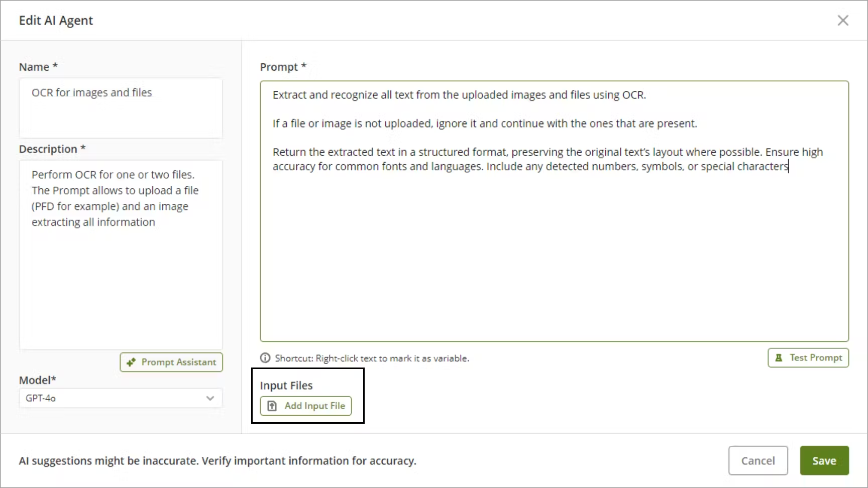Screen dimensions: 868x488
Task: Open the Prompt Assistant
Action: (x=171, y=362)
